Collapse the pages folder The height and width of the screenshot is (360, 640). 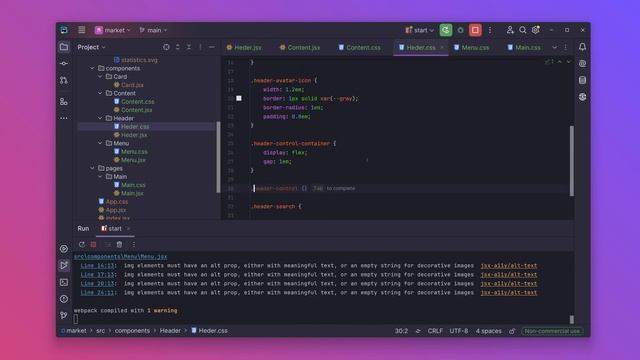[x=92, y=168]
